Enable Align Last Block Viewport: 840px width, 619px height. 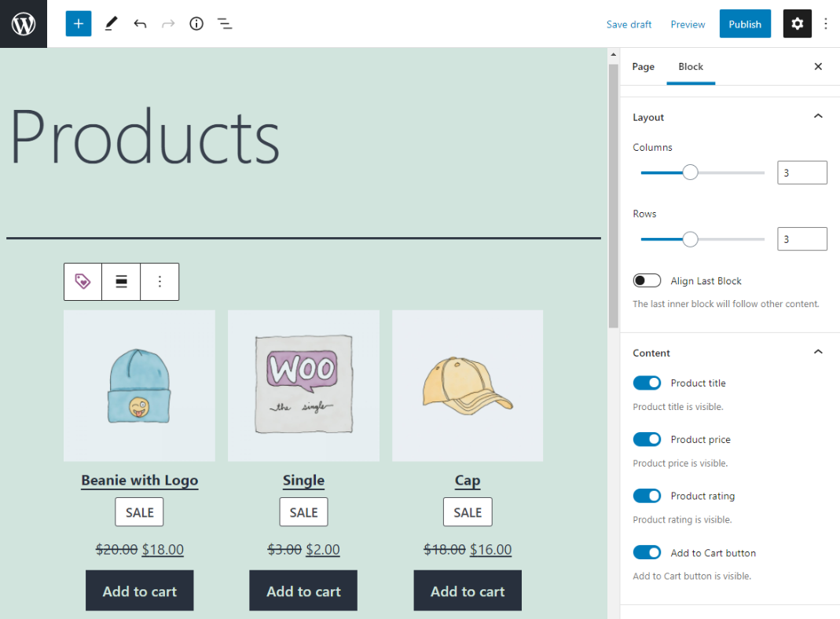[647, 280]
